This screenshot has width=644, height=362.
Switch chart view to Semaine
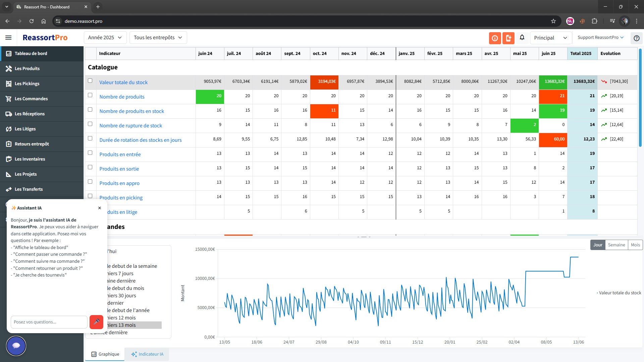616,245
